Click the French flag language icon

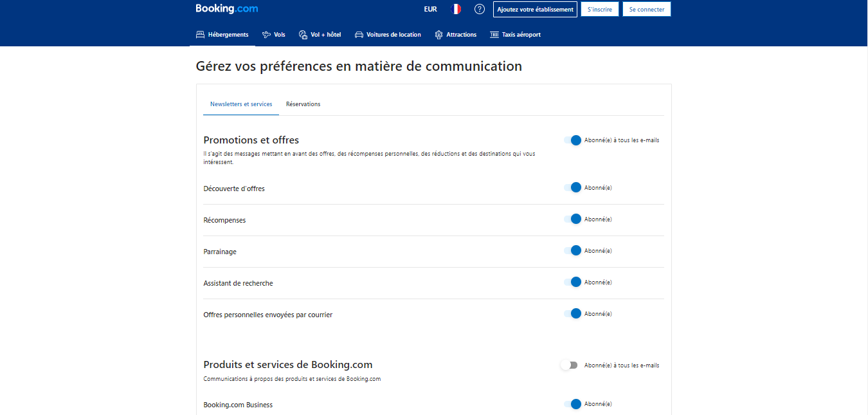pos(456,9)
